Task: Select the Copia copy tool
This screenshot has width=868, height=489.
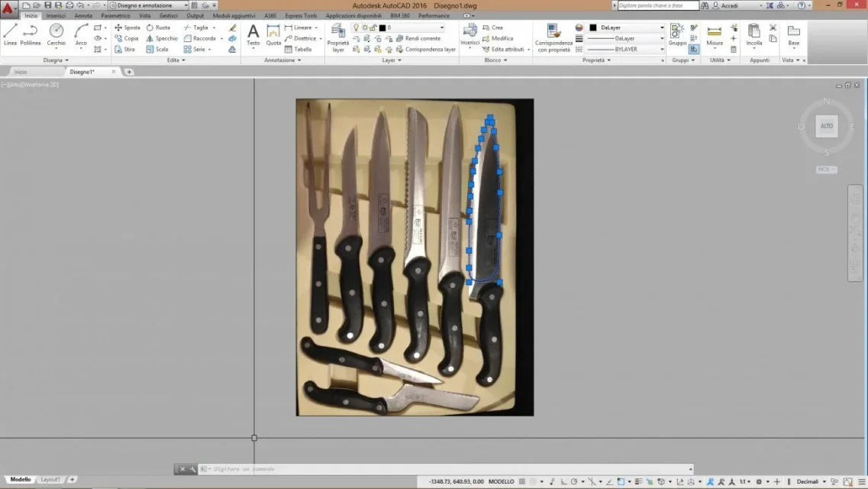Action: click(x=127, y=38)
